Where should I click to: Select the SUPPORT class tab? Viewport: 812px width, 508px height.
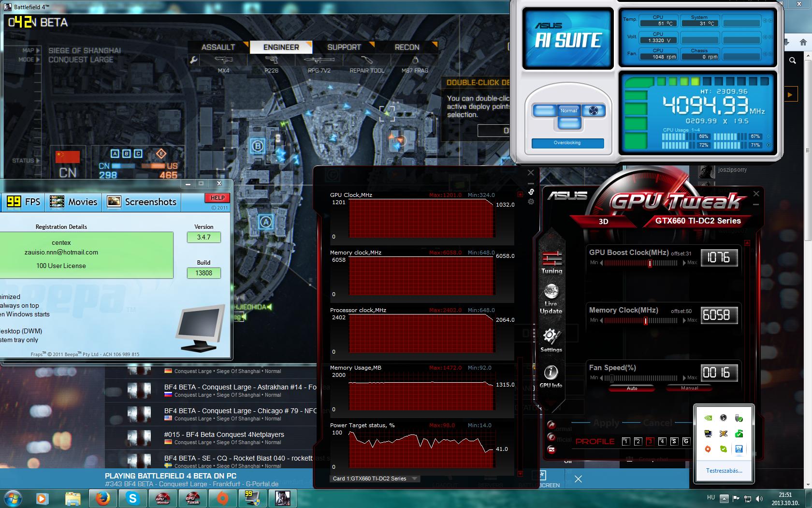[344, 47]
